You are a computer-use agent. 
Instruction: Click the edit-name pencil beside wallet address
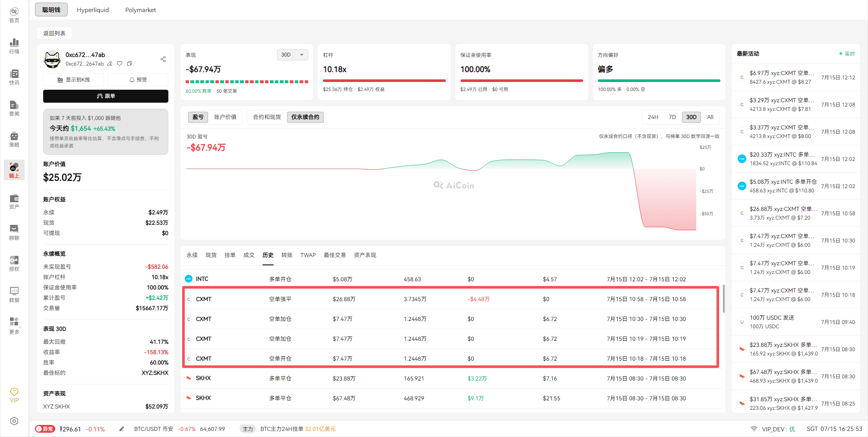(x=110, y=63)
